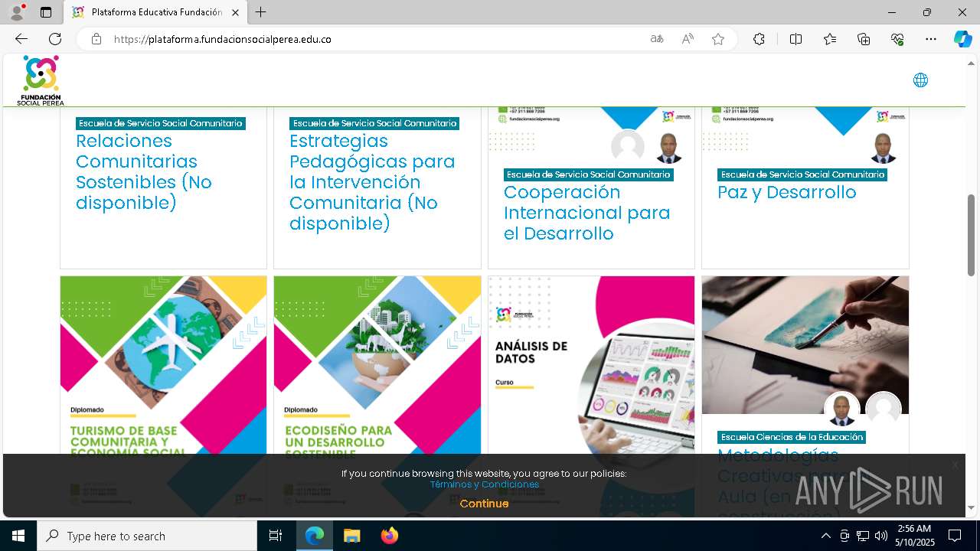
Task: Open the browser Extensions puzzle icon
Action: click(x=759, y=39)
